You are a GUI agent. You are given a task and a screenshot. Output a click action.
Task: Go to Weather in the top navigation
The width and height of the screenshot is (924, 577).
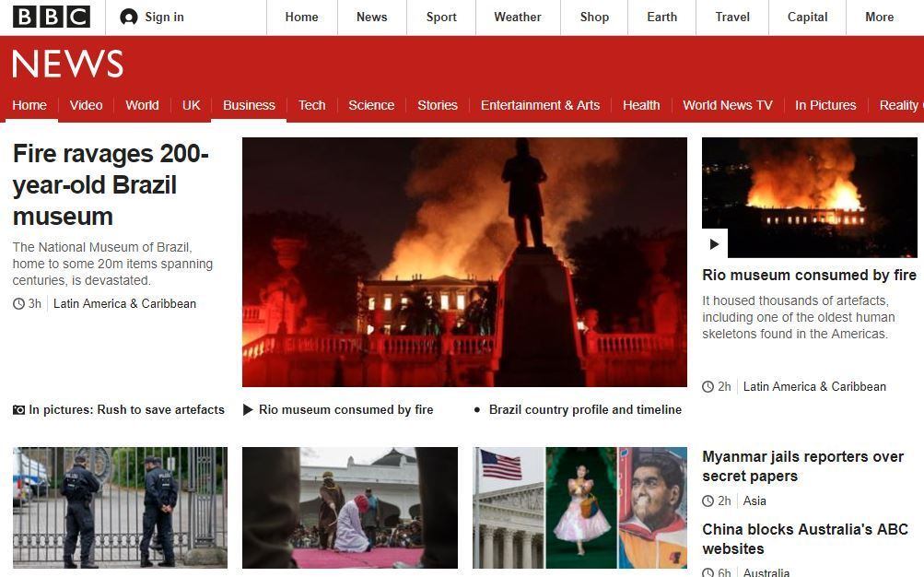coord(517,18)
